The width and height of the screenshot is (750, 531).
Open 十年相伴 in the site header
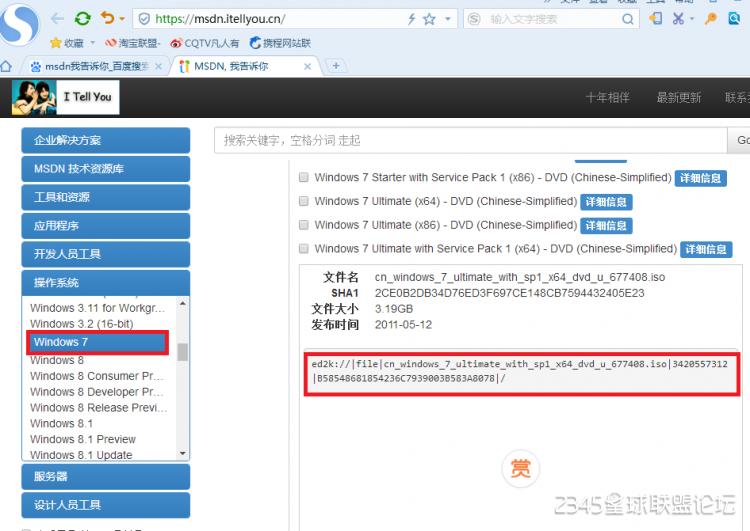coord(607,98)
